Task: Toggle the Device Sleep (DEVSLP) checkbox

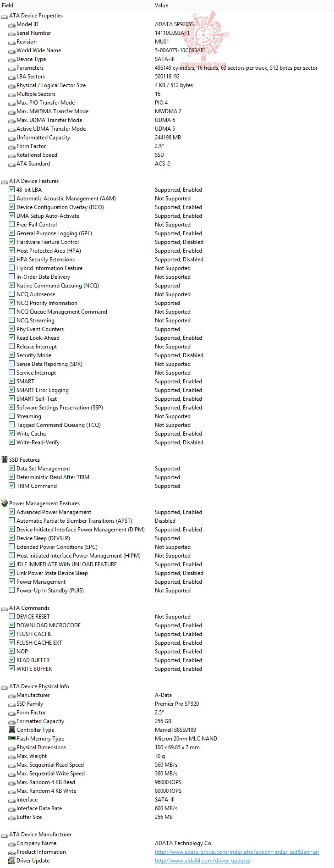Action: click(x=12, y=538)
